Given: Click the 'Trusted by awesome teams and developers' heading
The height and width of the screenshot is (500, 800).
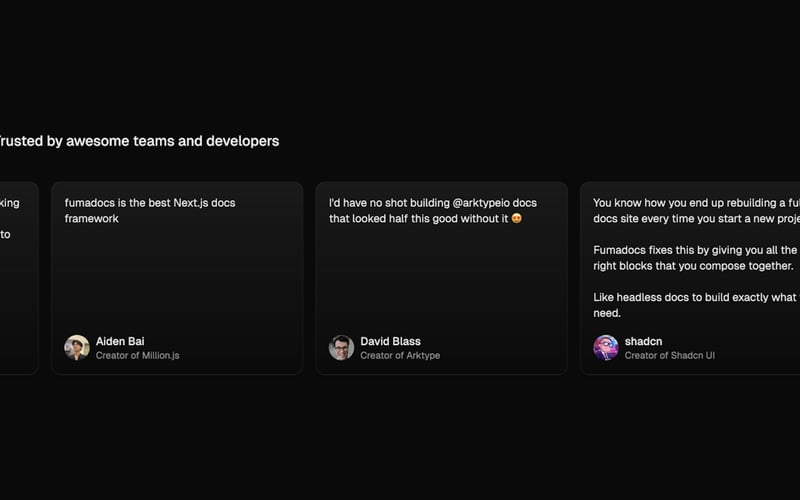Looking at the screenshot, I should [138, 141].
